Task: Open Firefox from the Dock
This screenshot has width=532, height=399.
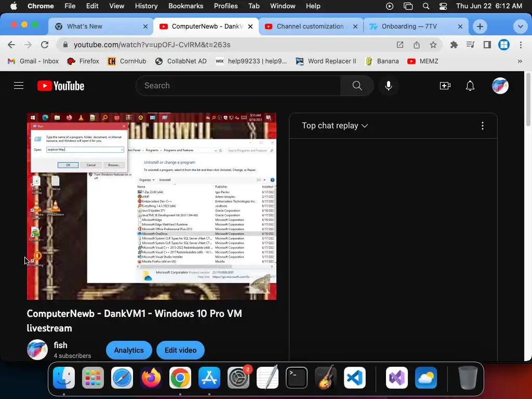Action: (x=151, y=378)
